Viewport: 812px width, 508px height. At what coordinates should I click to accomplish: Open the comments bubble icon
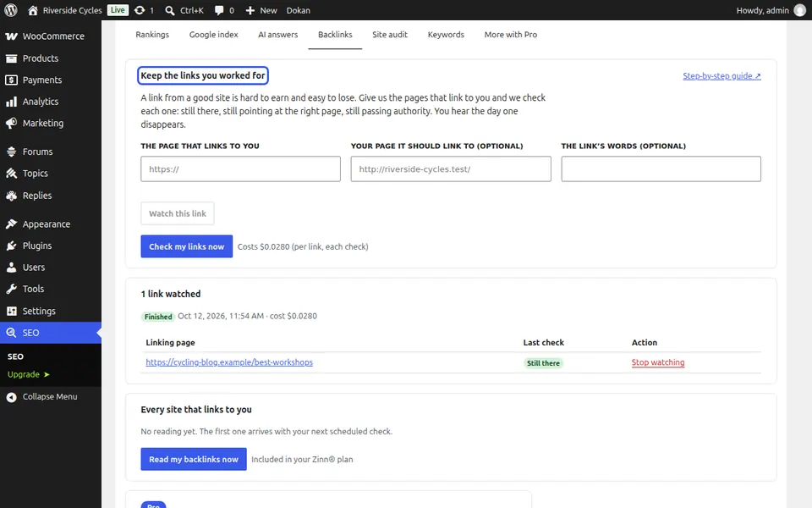click(x=219, y=10)
